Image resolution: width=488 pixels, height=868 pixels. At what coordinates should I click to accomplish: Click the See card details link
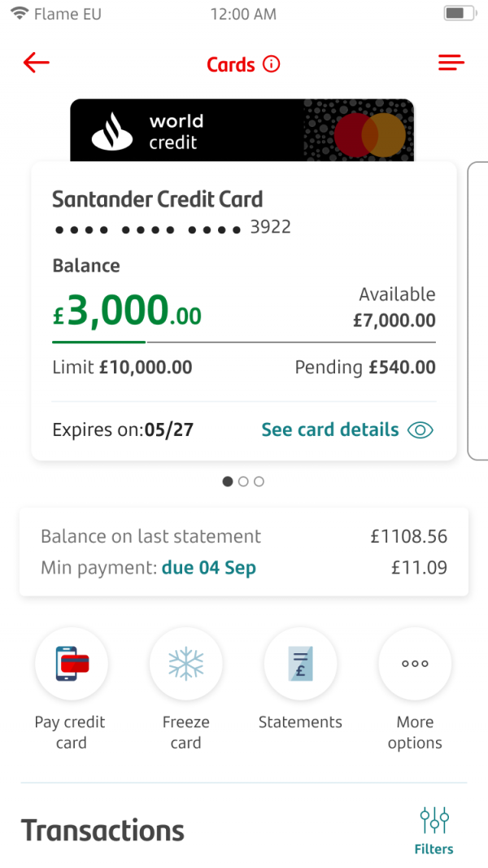click(x=329, y=430)
